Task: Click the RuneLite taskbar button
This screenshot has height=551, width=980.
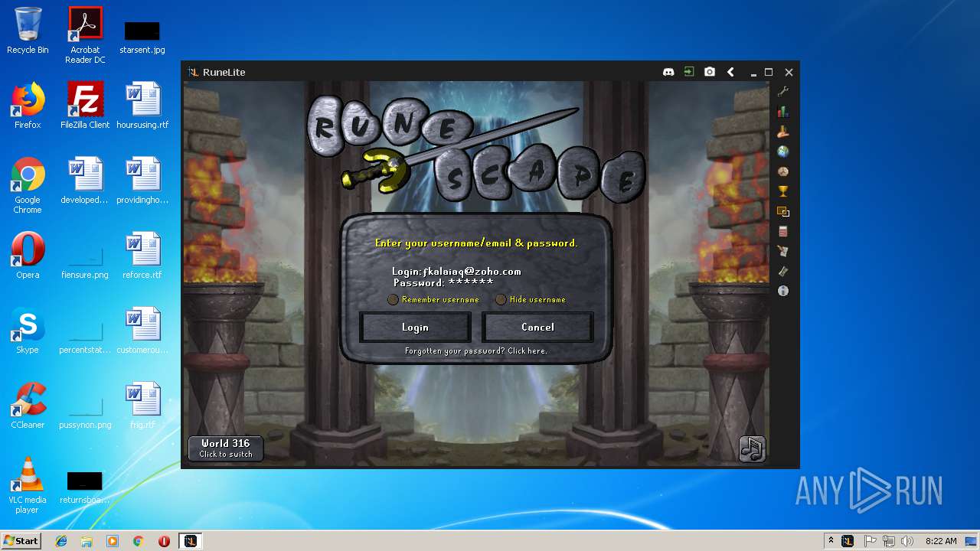Action: click(191, 541)
